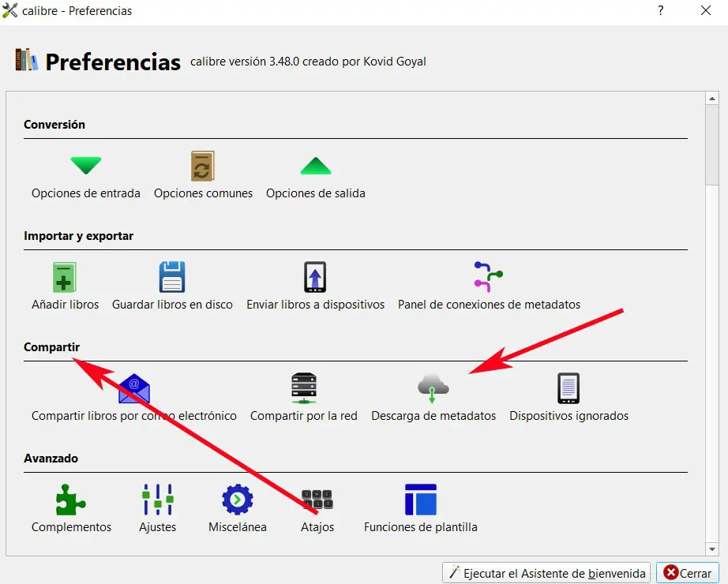Image resolution: width=728 pixels, height=584 pixels.
Task: Open Panel de conexiones de metadatos
Action: pos(489,286)
